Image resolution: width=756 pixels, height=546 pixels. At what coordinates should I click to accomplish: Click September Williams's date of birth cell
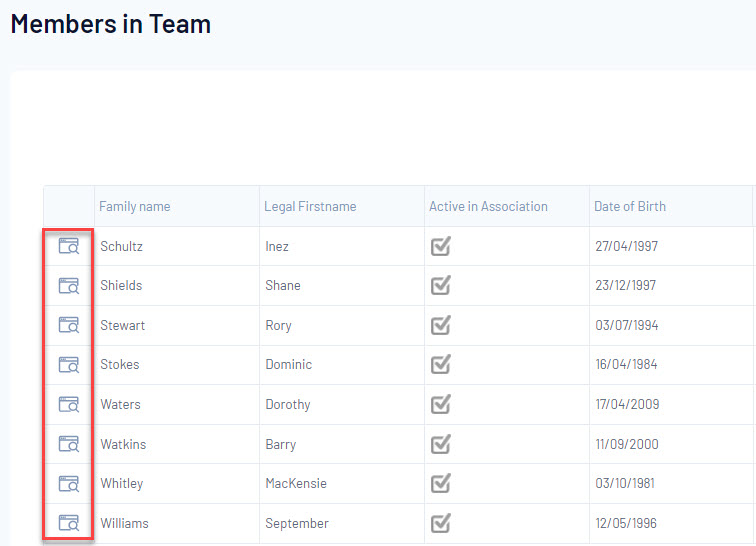pyautogui.click(x=625, y=523)
